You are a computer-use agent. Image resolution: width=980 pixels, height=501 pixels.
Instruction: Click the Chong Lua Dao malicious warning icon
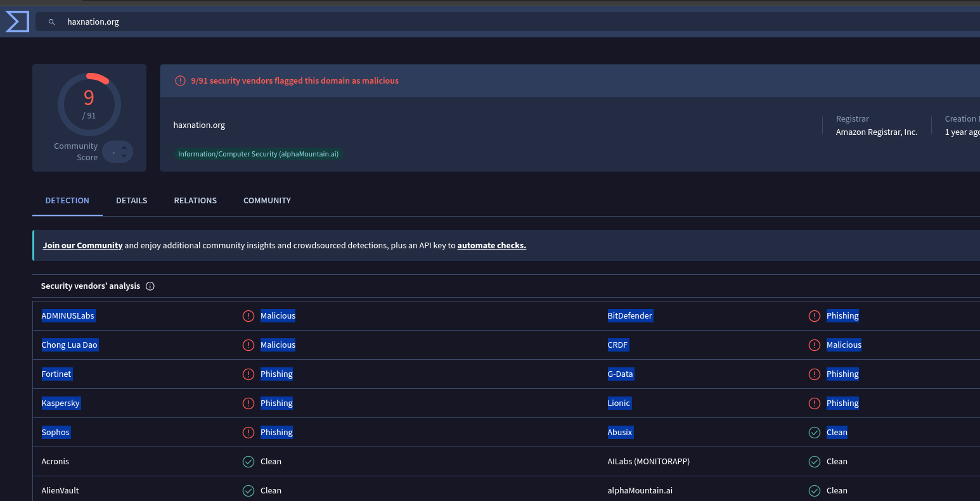click(248, 345)
